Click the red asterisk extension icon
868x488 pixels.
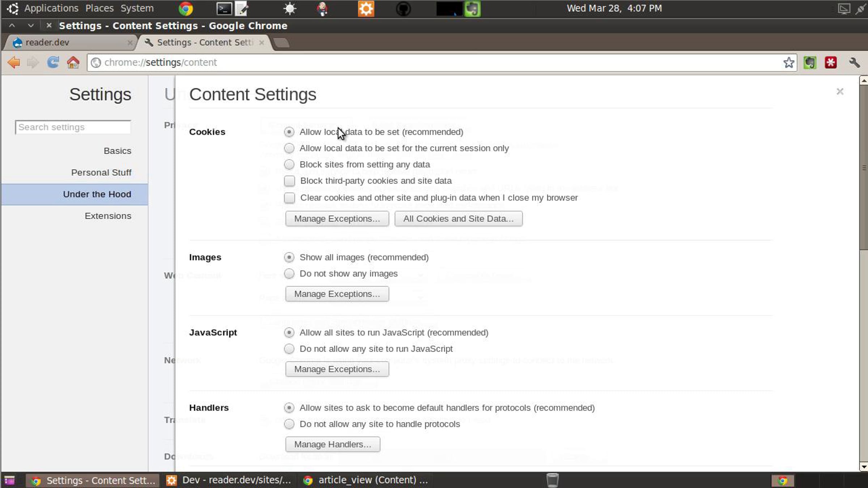(x=831, y=63)
